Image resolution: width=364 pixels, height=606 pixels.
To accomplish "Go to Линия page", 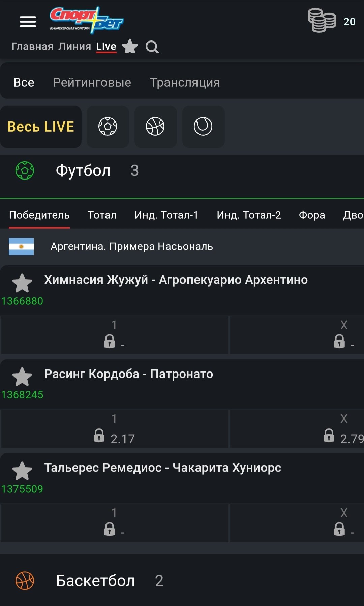I will coord(74,46).
